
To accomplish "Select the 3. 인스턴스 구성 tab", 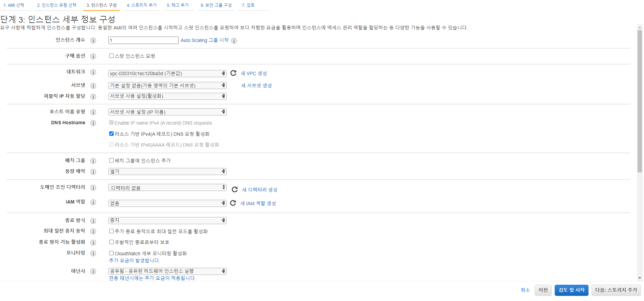I will click(101, 5).
